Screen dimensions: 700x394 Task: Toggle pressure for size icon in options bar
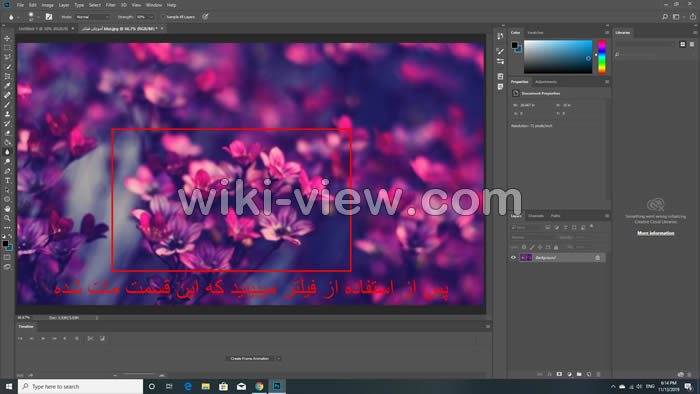205,17
